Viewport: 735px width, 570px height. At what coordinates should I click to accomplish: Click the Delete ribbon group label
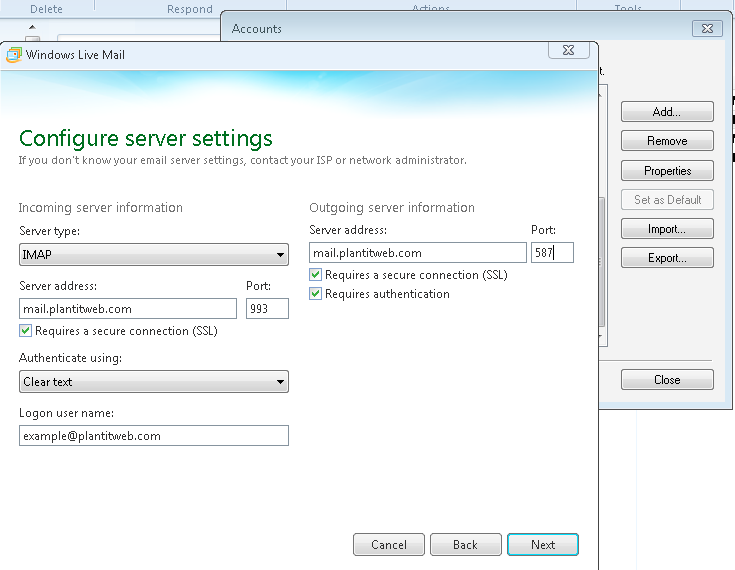pyautogui.click(x=46, y=9)
